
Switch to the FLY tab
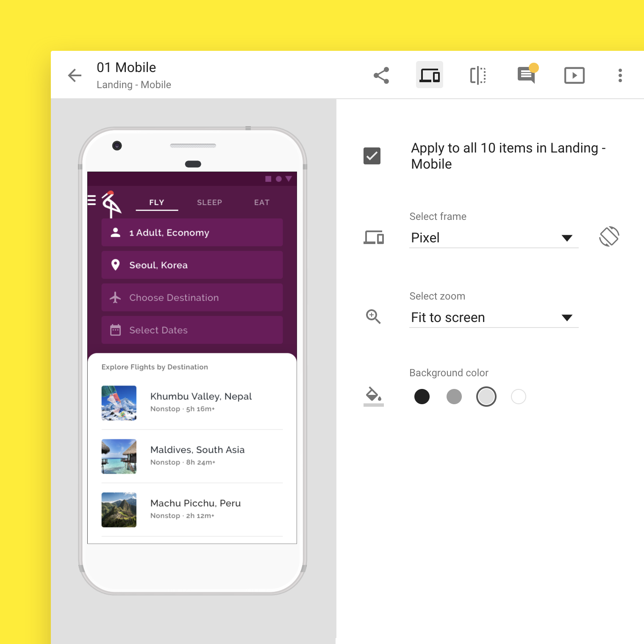157,203
